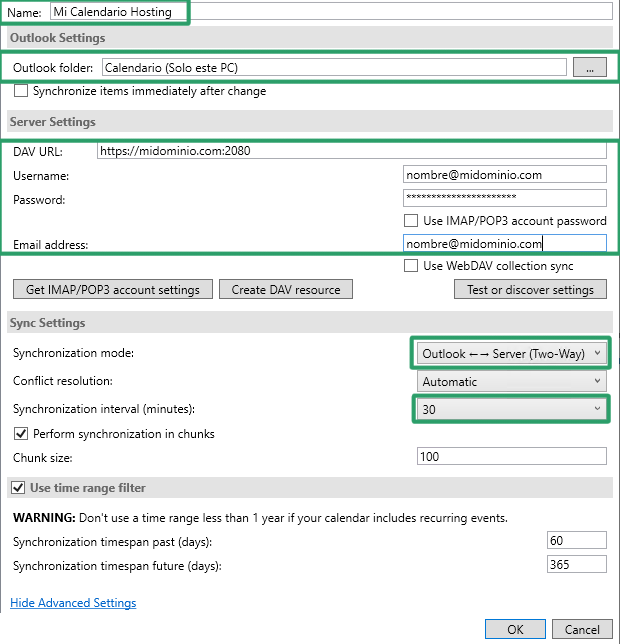Open Synchronization interval minutes dropdown
This screenshot has height=644, width=620.
tap(511, 409)
